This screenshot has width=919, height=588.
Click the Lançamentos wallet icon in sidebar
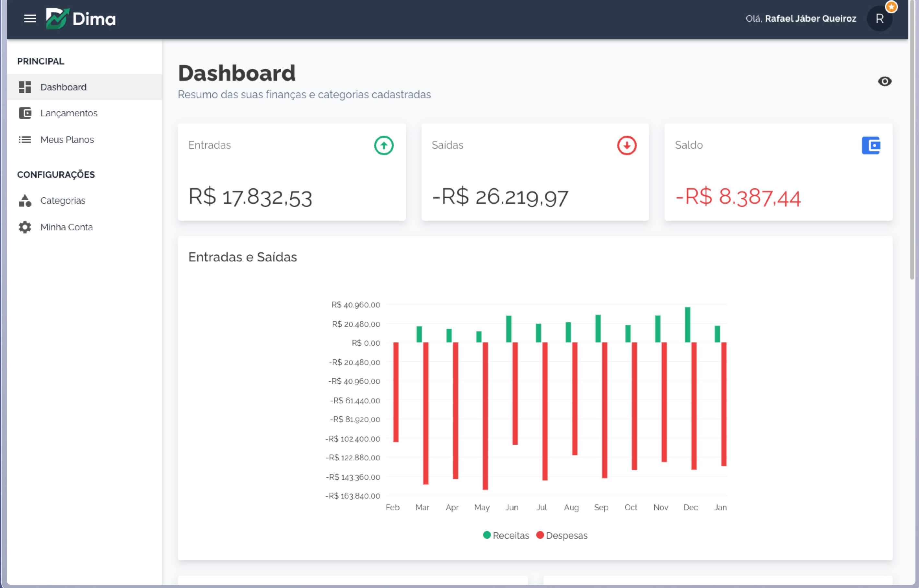(25, 113)
